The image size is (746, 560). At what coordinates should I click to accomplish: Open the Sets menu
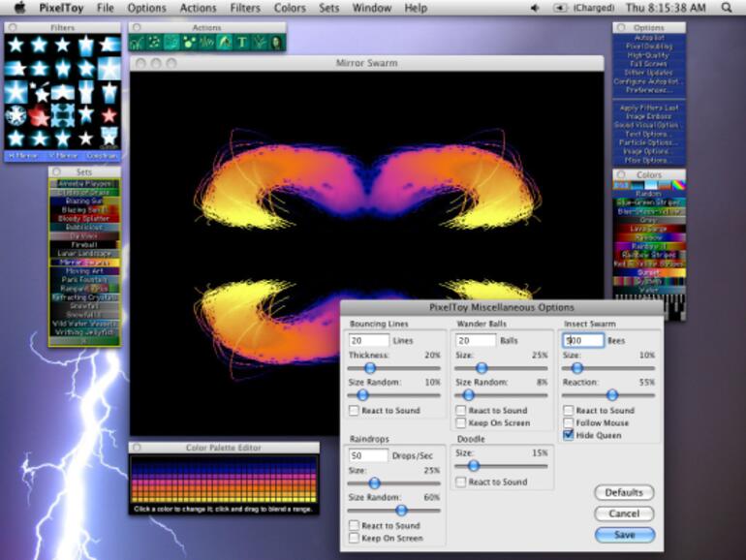[329, 8]
